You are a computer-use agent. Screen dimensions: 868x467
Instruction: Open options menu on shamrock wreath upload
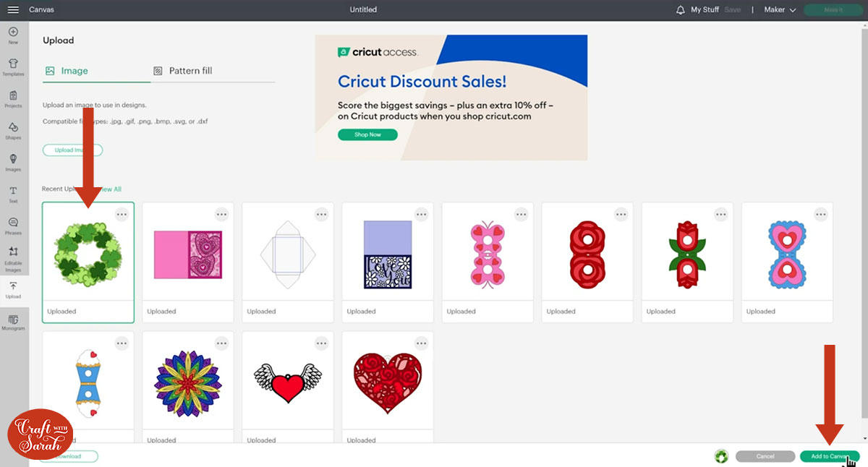pyautogui.click(x=122, y=214)
